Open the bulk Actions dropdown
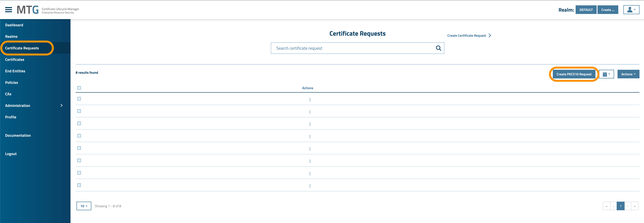 628,74
